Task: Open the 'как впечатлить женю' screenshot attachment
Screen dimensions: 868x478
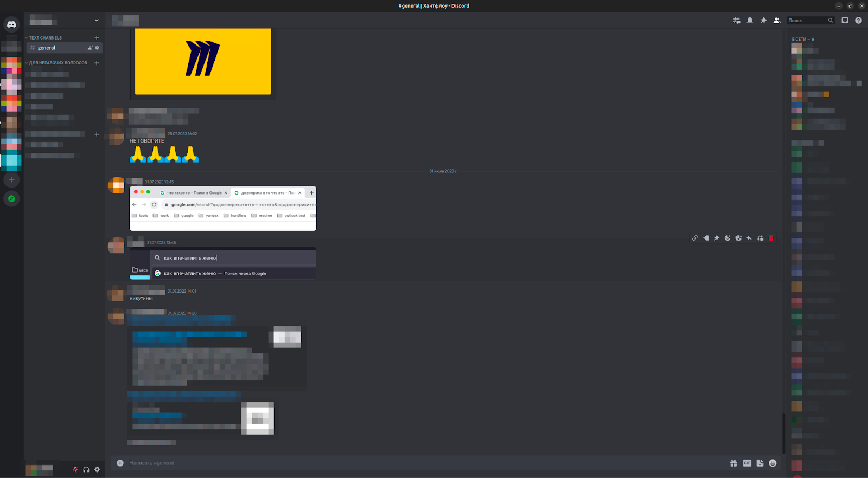Action: [x=223, y=263]
